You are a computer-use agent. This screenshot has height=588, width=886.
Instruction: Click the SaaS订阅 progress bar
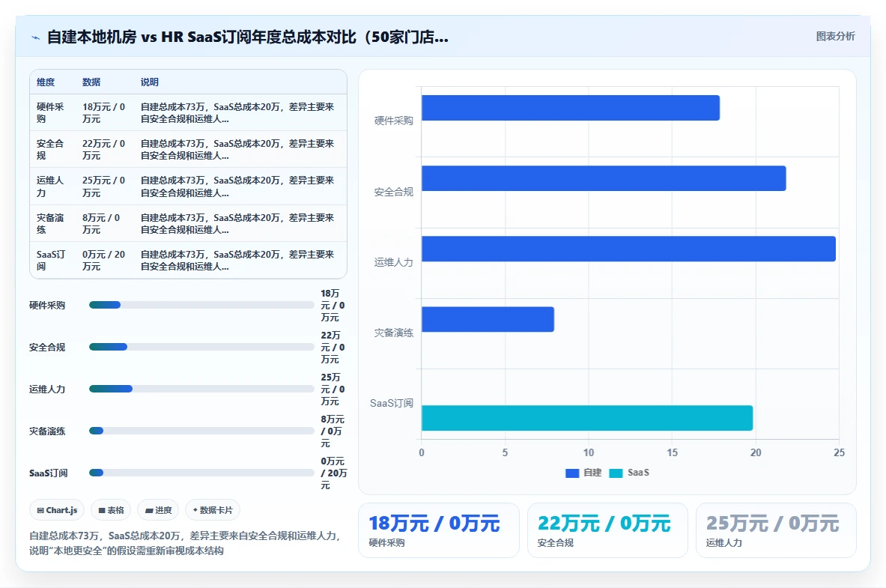(201, 473)
